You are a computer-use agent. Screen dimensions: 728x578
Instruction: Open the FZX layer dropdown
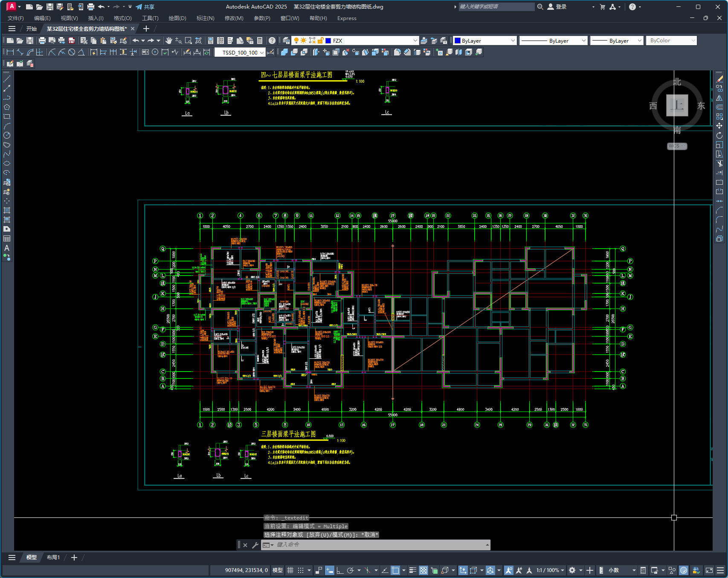coord(355,41)
